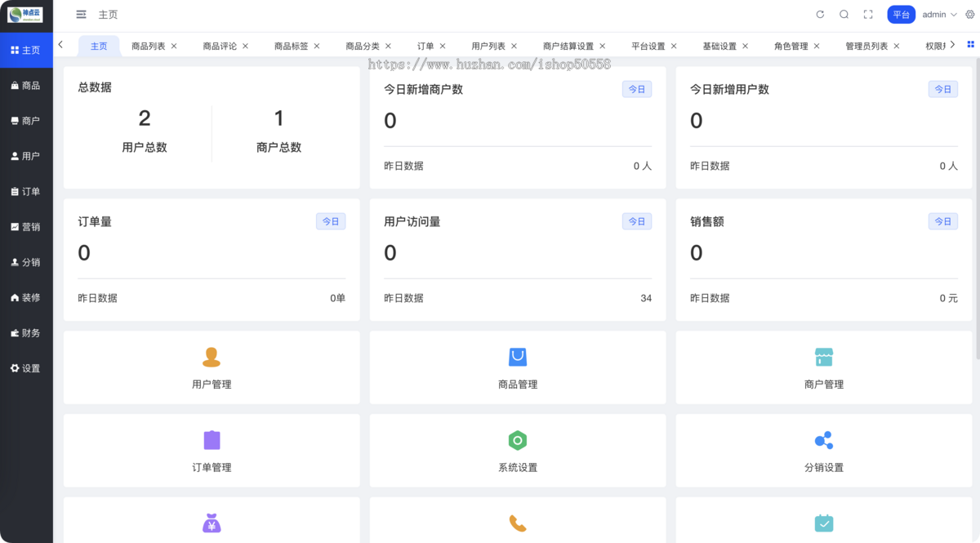This screenshot has width=980, height=543.
Task: Click the purple money bag icon
Action: coord(212,523)
